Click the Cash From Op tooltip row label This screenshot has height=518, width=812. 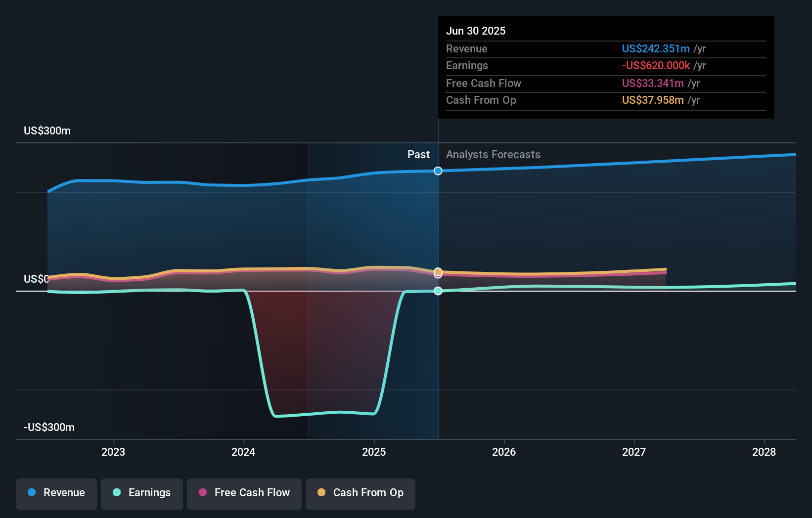pyautogui.click(x=481, y=100)
